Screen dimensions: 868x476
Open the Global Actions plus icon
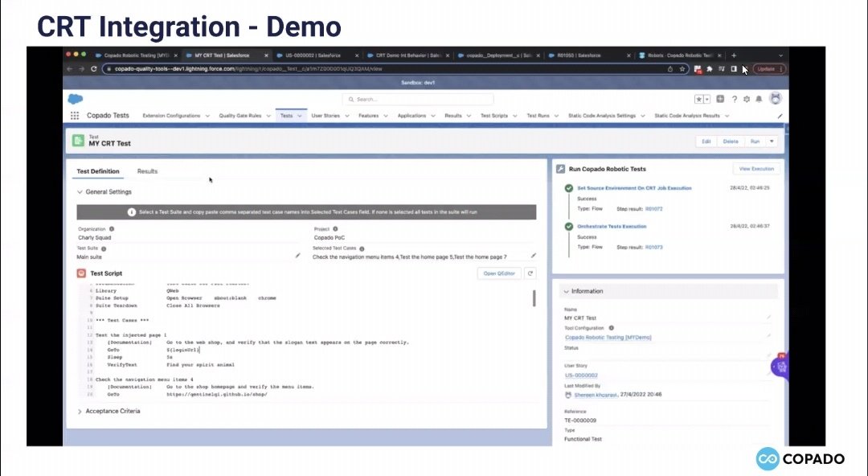[720, 99]
